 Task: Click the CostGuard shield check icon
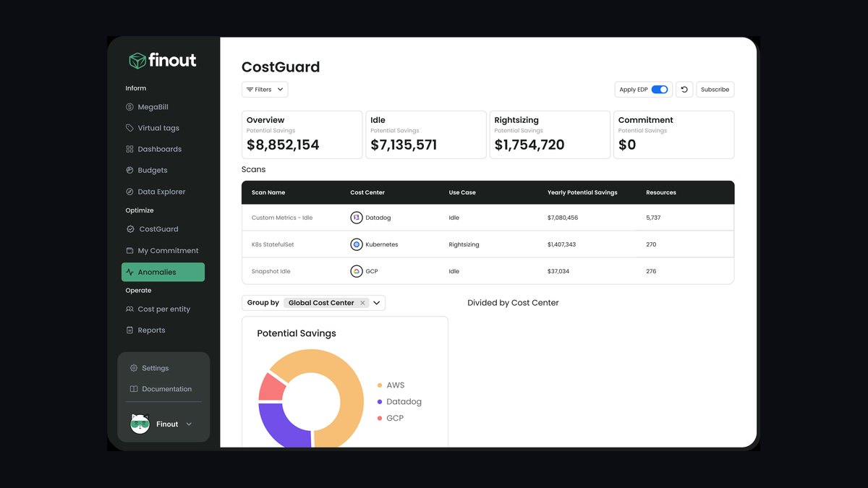pyautogui.click(x=130, y=229)
